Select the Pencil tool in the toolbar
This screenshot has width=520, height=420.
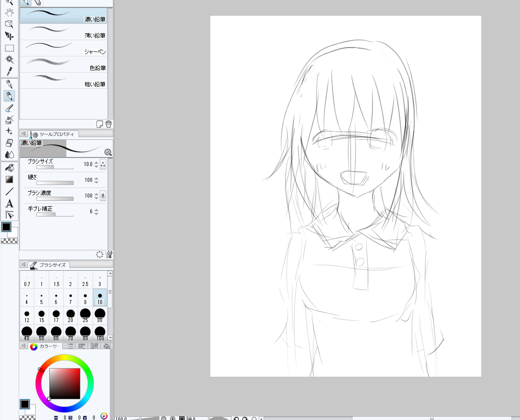(x=9, y=96)
